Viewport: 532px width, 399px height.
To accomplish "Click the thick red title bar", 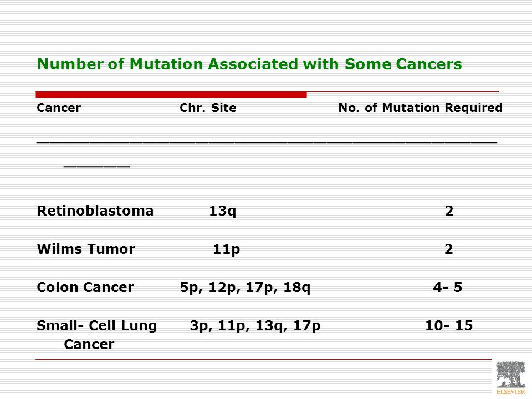I will [171, 95].
